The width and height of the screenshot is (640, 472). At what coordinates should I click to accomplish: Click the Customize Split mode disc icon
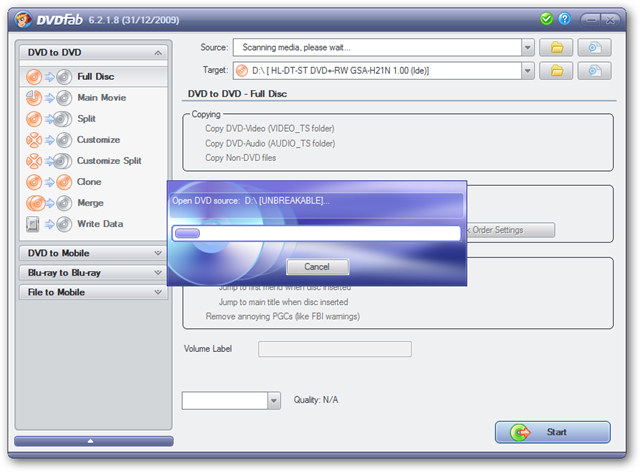49,161
